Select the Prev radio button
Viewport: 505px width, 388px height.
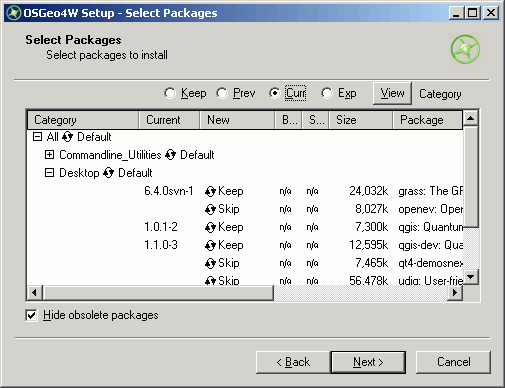(x=222, y=93)
